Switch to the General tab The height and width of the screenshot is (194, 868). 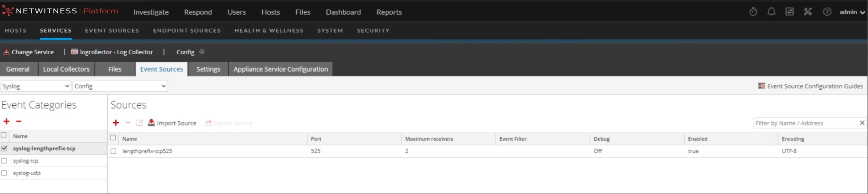tap(18, 69)
